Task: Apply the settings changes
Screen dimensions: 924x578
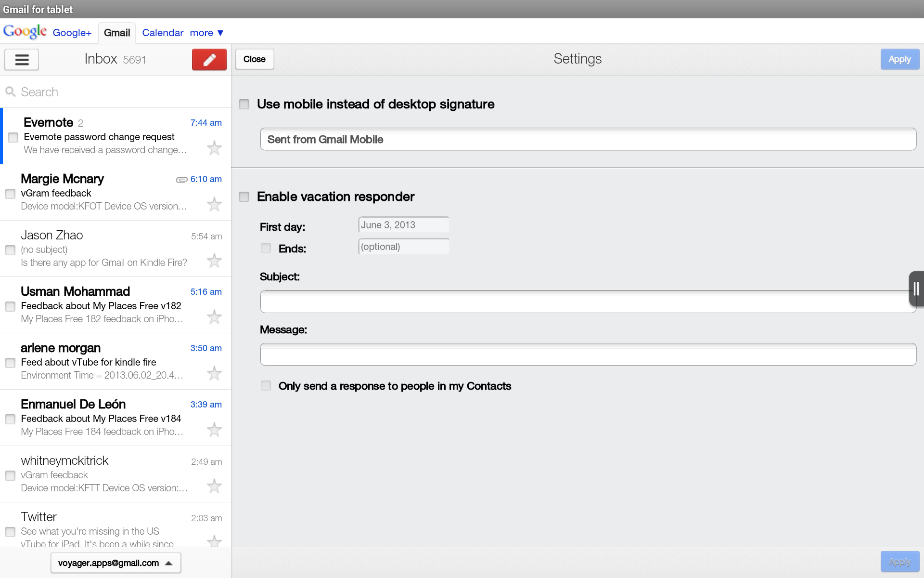Action: [899, 59]
